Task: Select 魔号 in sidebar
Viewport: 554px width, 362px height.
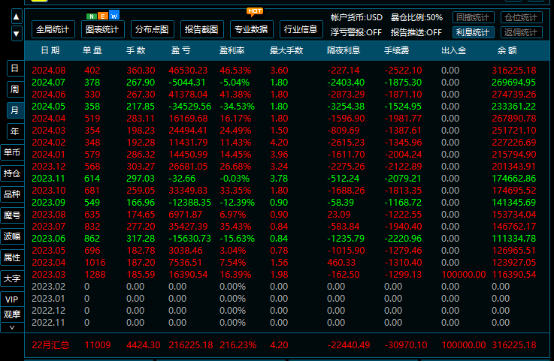Action: pyautogui.click(x=12, y=215)
